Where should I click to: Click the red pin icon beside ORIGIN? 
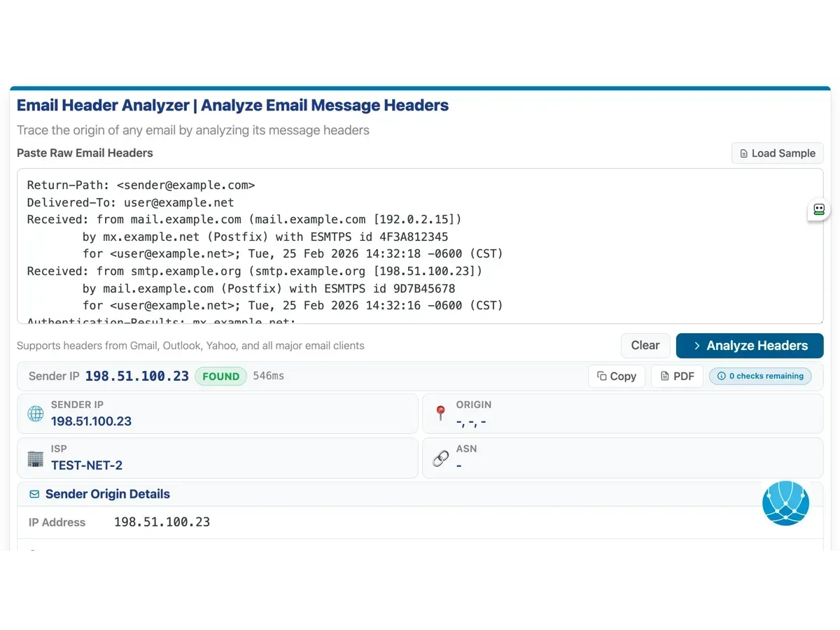tap(440, 414)
